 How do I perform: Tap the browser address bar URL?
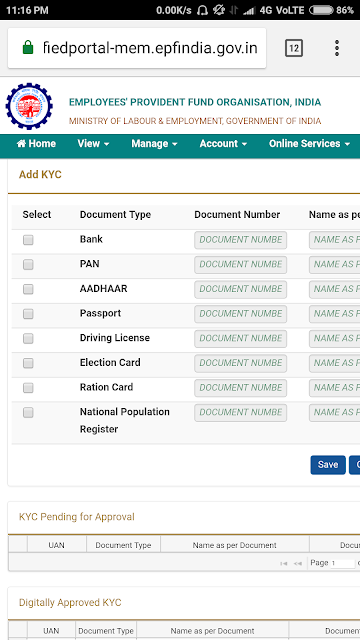[x=150, y=48]
